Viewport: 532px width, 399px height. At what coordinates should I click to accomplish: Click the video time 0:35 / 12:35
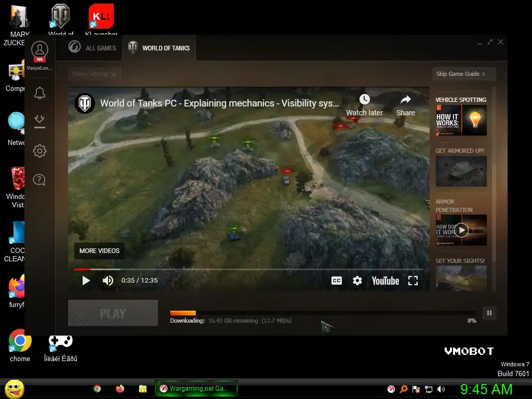pos(139,281)
